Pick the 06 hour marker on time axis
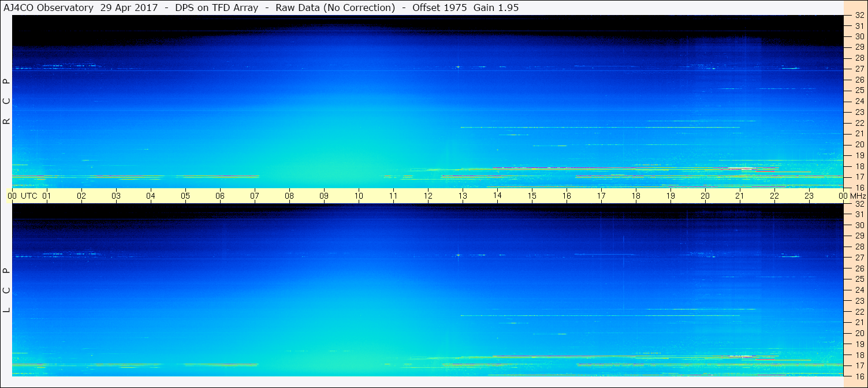Image resolution: width=868 pixels, height=388 pixels. (220, 196)
